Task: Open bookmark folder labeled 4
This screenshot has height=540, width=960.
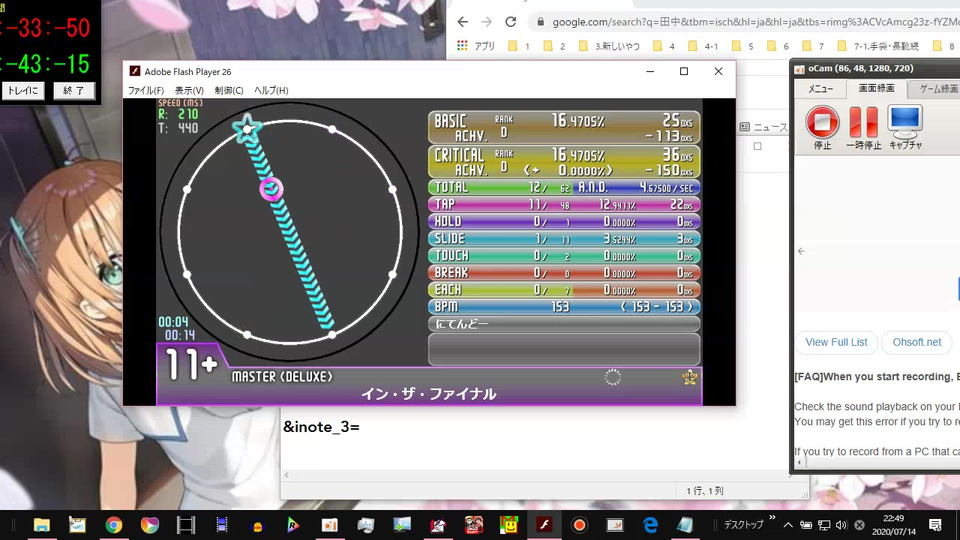Action: click(664, 46)
